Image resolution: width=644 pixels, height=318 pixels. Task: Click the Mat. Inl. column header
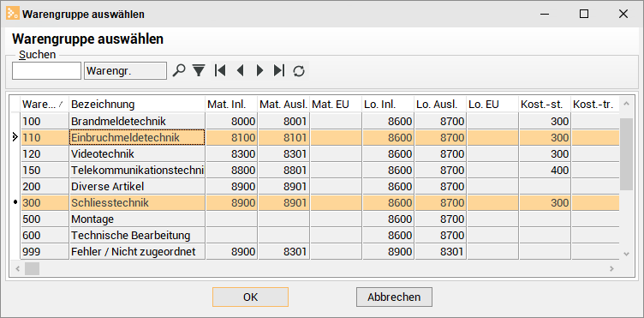(231, 105)
